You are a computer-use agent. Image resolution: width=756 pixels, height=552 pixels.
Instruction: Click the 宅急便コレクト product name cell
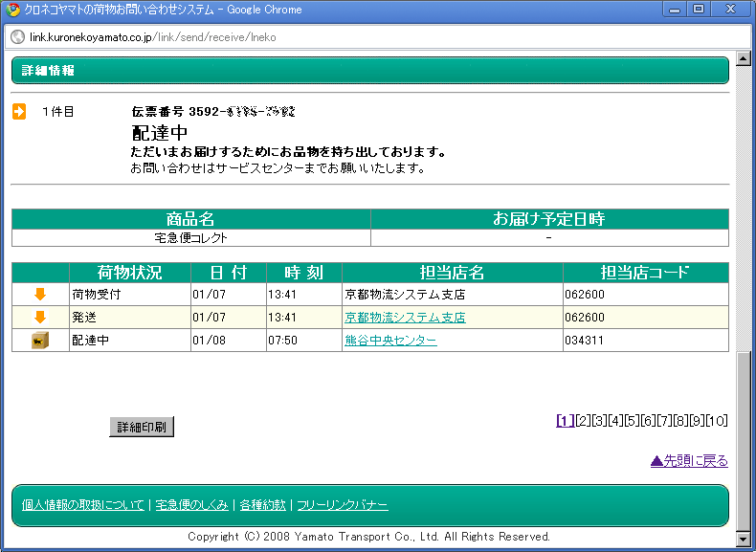click(x=191, y=237)
